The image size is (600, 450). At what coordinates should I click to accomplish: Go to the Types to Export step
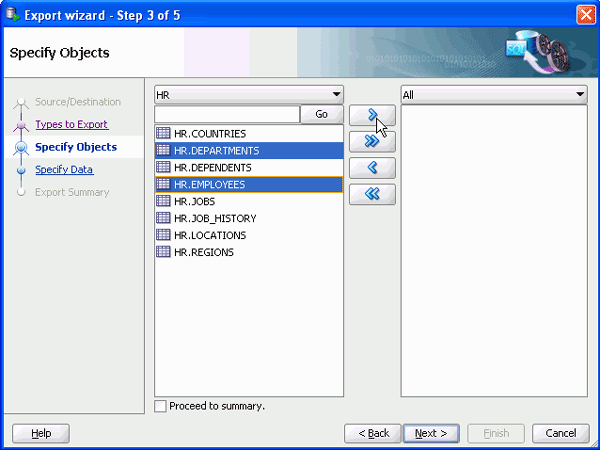(72, 124)
